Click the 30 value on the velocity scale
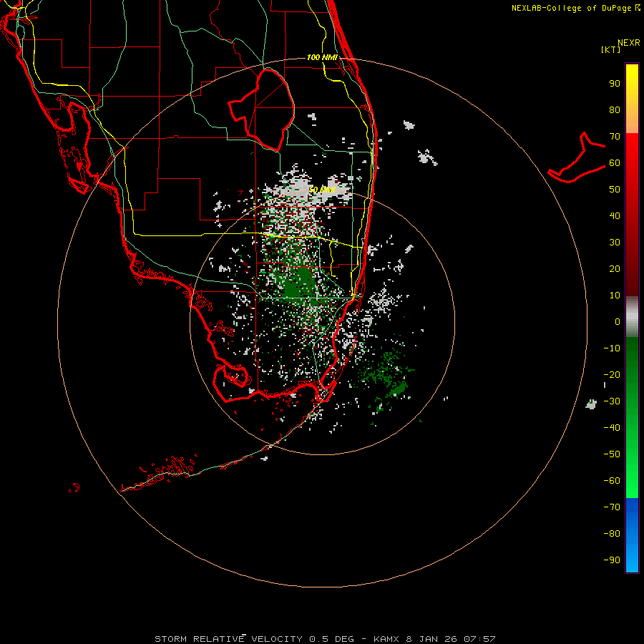This screenshot has width=644, height=644. coord(615,243)
